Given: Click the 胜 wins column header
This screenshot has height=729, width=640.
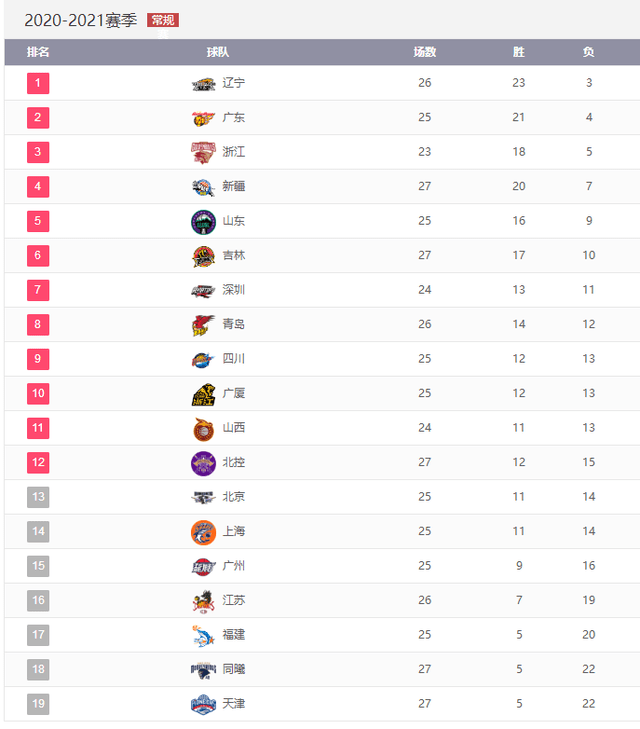Looking at the screenshot, I should [519, 52].
